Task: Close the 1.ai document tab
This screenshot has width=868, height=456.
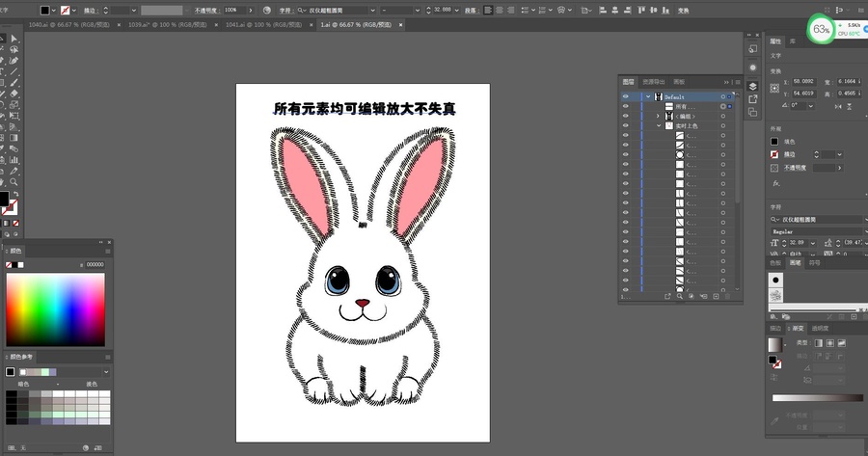Action: coord(401,25)
